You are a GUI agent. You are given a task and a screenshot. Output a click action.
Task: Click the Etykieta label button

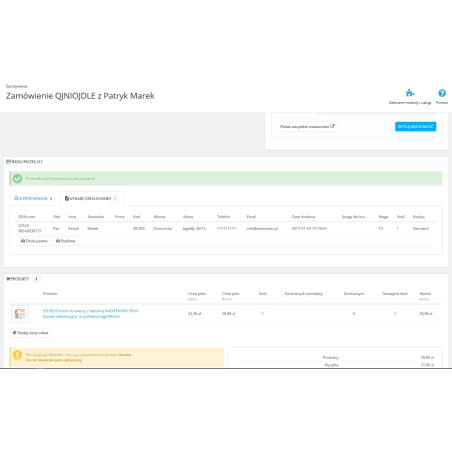(66, 241)
